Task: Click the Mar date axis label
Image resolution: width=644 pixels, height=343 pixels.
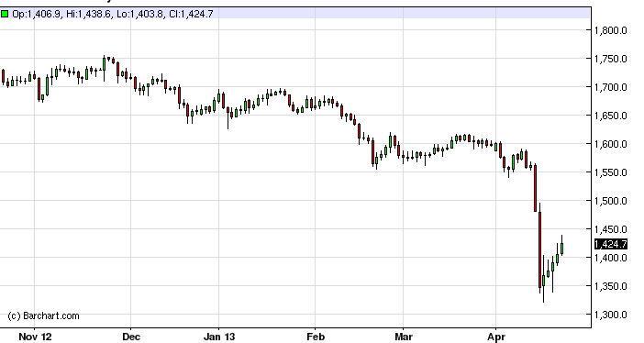Action: (x=404, y=337)
